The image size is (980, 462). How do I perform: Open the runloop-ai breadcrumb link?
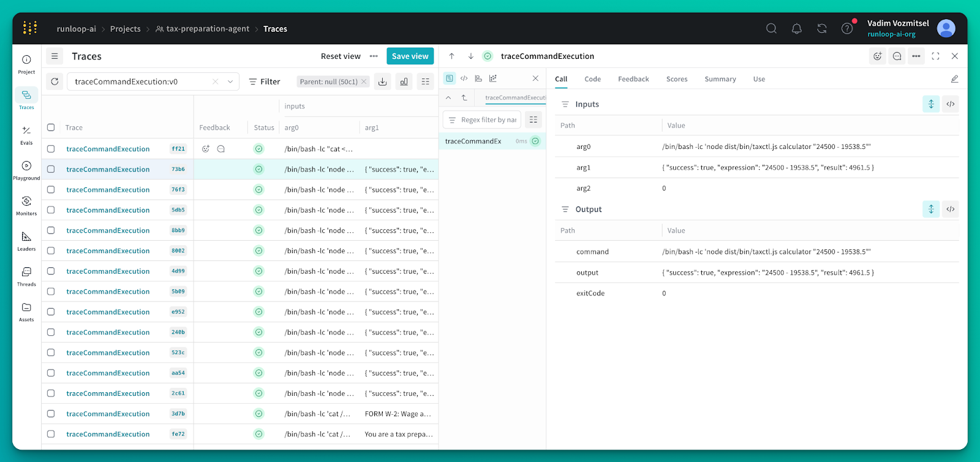[x=77, y=29]
